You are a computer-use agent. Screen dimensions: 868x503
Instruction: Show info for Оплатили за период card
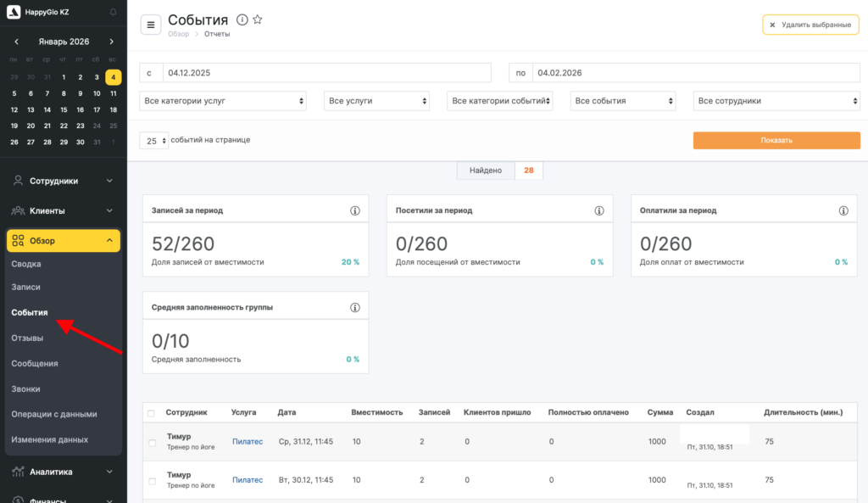(843, 210)
